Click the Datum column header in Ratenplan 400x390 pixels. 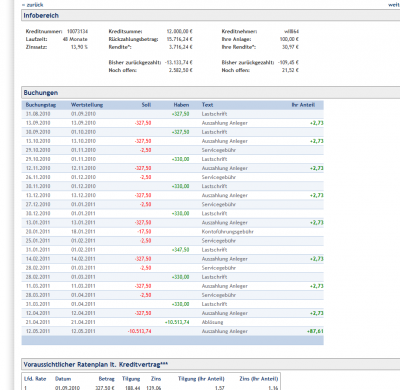point(63,379)
